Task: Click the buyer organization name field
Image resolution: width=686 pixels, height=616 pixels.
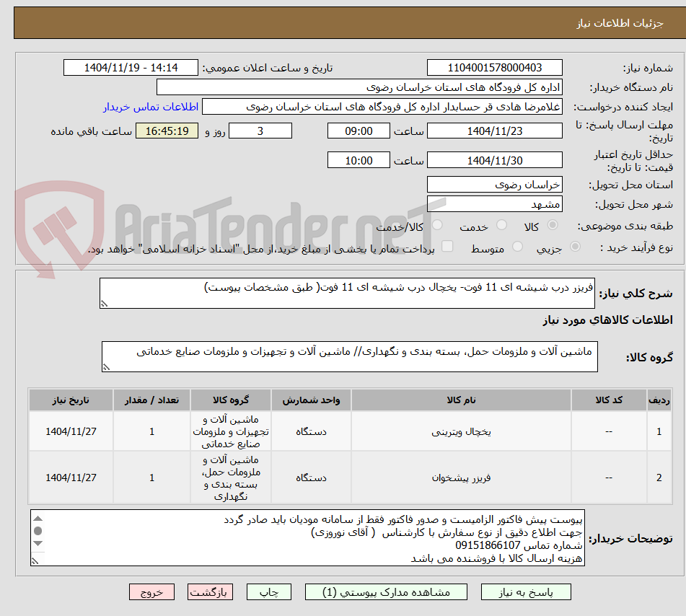Action: (x=359, y=87)
